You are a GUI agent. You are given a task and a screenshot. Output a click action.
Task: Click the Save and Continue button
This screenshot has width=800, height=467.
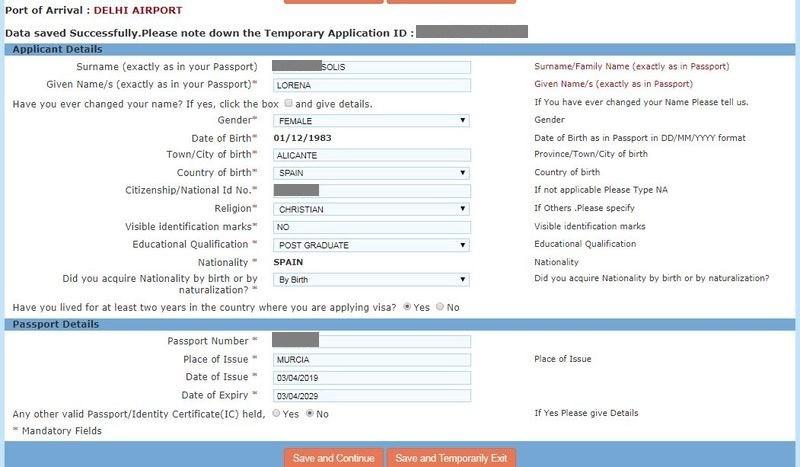(x=334, y=458)
